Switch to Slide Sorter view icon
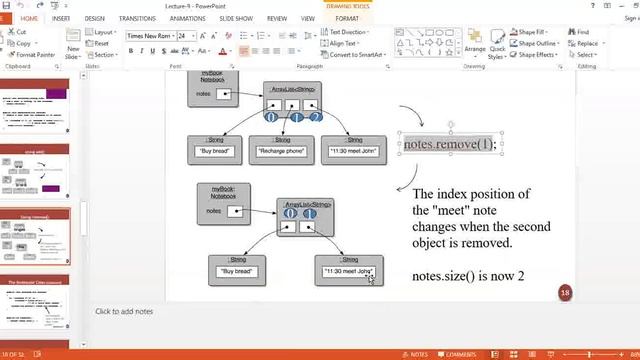The height and width of the screenshot is (360, 640). pos(513,354)
